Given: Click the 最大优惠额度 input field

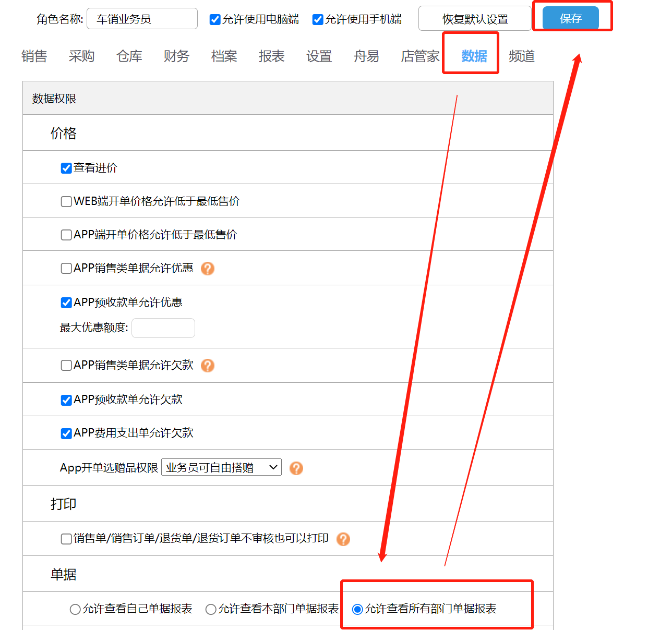Looking at the screenshot, I should 163,328.
